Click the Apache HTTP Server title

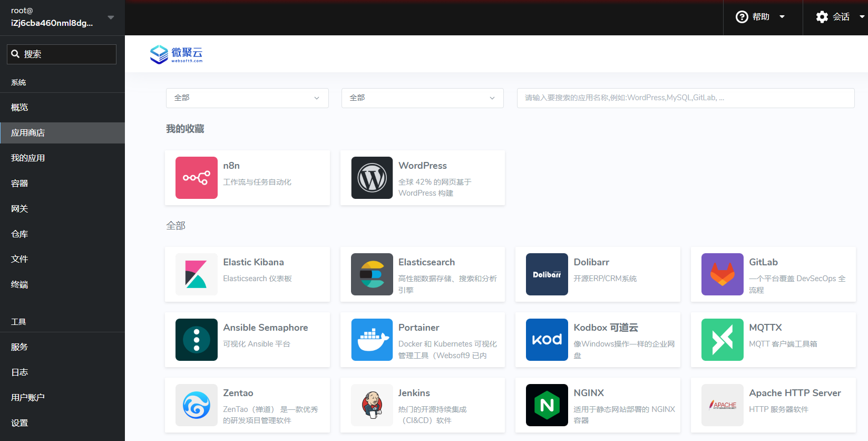coord(795,393)
